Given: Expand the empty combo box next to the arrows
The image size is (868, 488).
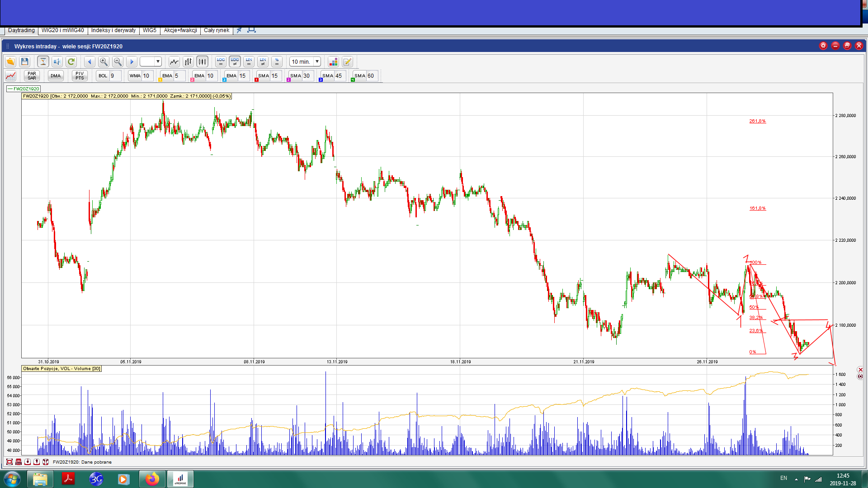Looking at the screenshot, I should 158,61.
